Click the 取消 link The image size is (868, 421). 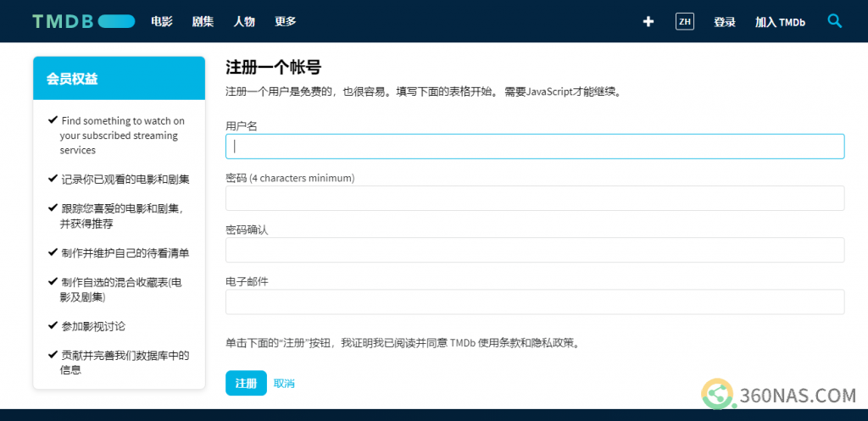point(284,384)
